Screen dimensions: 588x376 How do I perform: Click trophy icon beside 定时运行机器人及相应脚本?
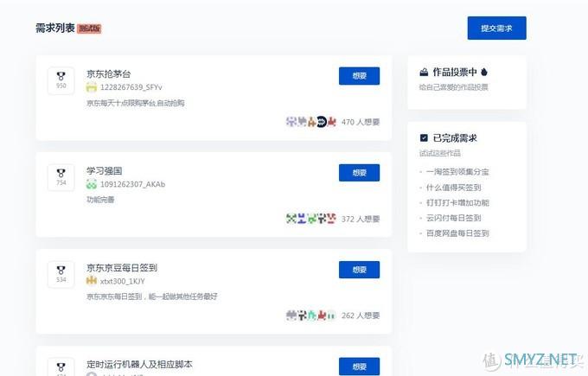(x=61, y=367)
